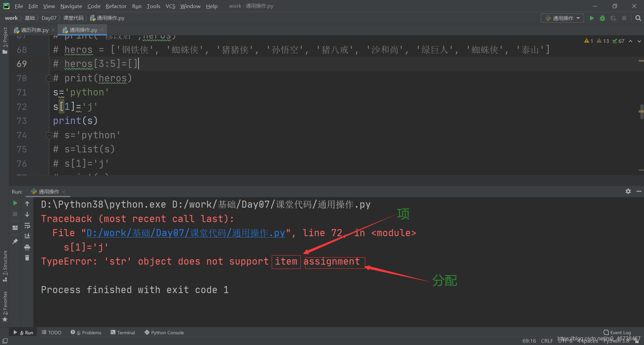Open the Refactor menu
Viewport: 644px width, 345px height.
[116, 6]
